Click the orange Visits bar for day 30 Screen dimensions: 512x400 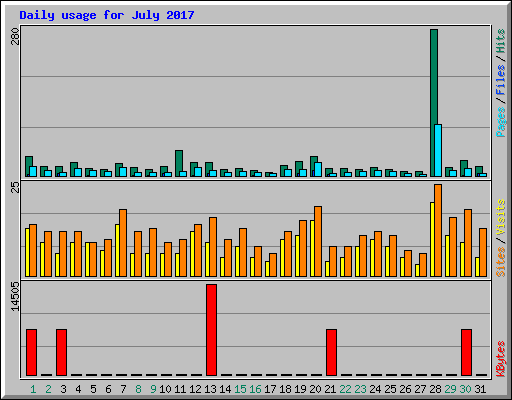[x=468, y=243]
